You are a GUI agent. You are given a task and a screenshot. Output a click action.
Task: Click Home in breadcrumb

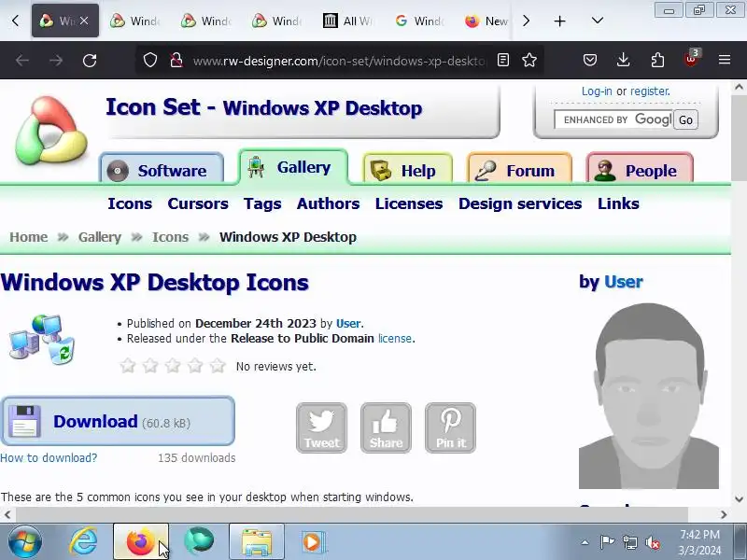[x=29, y=237]
